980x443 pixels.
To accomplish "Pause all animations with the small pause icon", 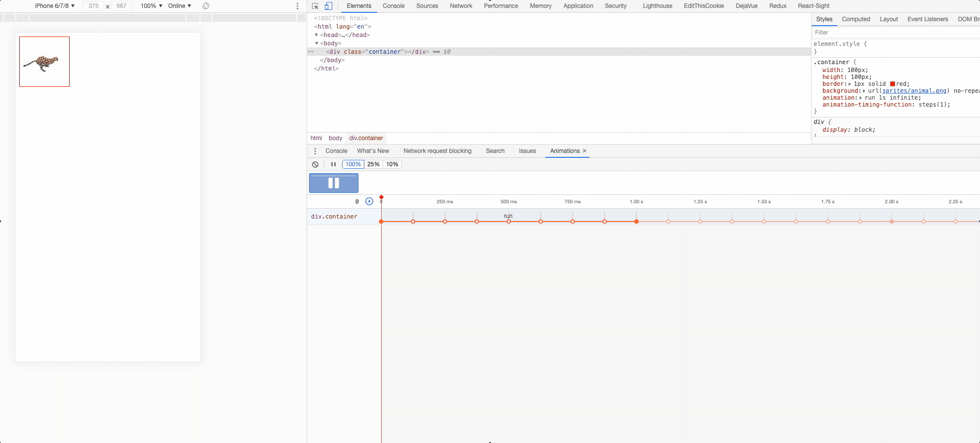I will [333, 164].
